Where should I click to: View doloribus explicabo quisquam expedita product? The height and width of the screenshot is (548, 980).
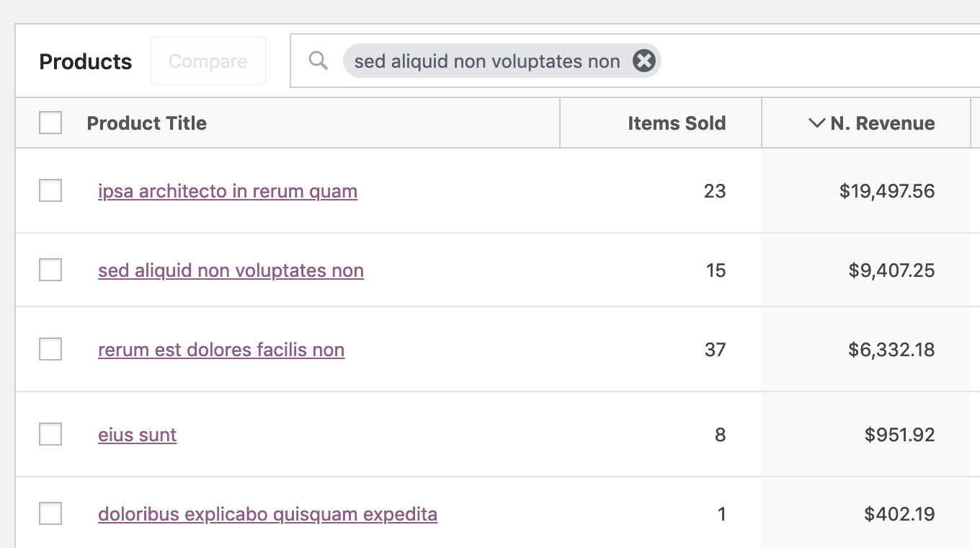[267, 514]
